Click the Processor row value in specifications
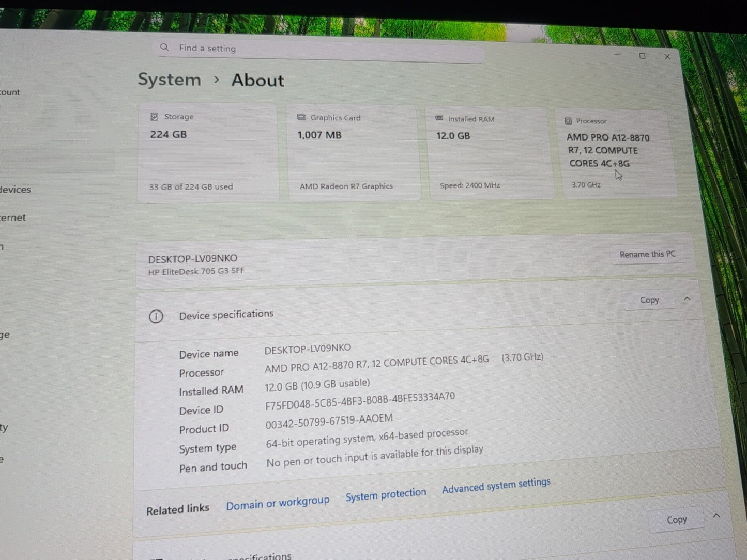 click(x=404, y=363)
